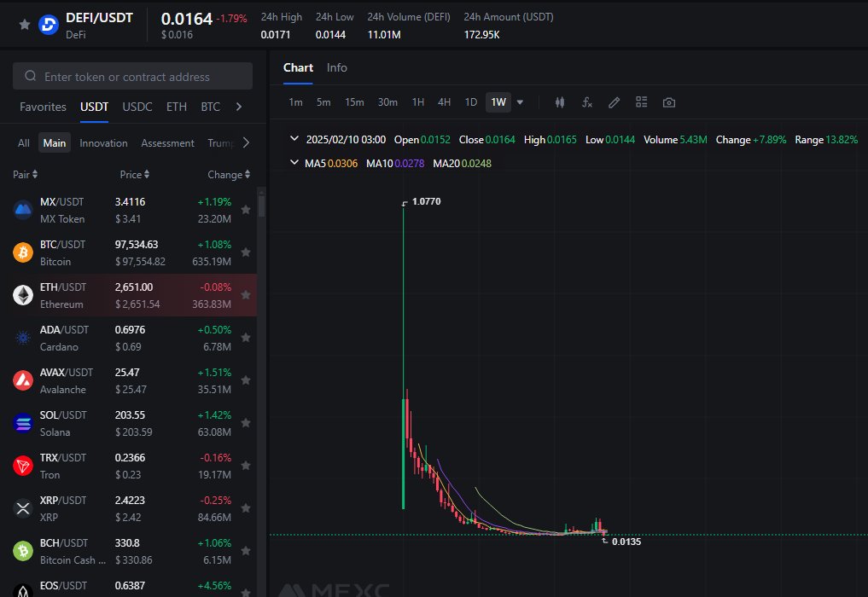
Task: Show more quote currency tabs after BTC
Action: point(239,107)
